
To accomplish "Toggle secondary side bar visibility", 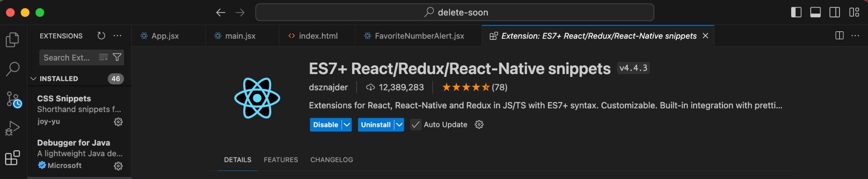I will click(835, 12).
